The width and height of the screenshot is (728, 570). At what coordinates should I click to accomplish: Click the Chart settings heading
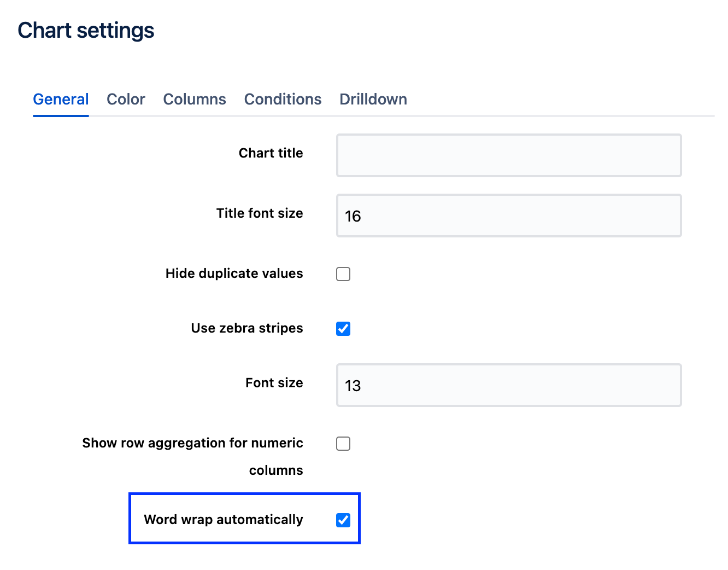point(86,31)
